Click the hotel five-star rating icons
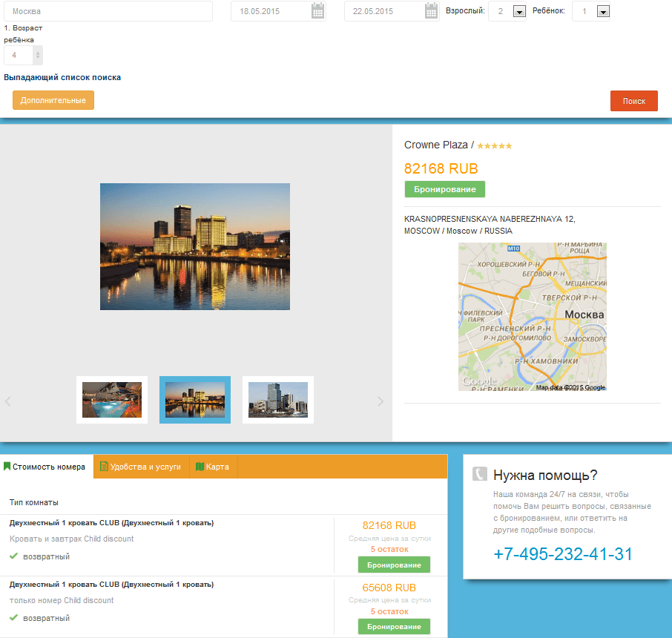The image size is (672, 638). click(x=495, y=146)
